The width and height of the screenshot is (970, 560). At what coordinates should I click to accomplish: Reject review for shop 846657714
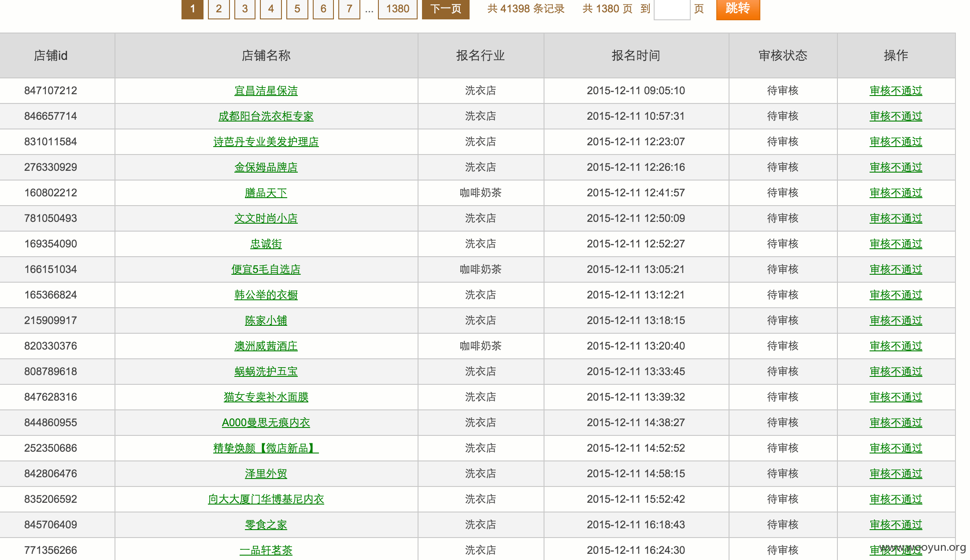(896, 116)
